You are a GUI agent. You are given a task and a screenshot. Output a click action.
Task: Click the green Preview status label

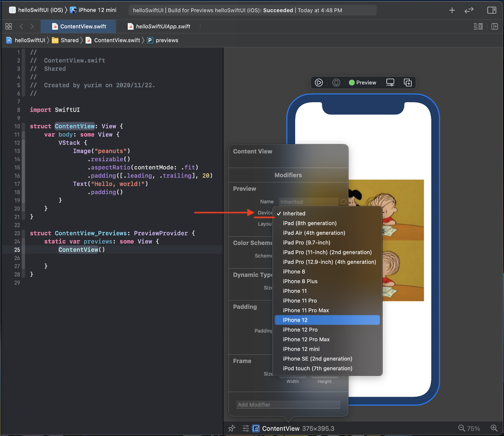[x=363, y=83]
